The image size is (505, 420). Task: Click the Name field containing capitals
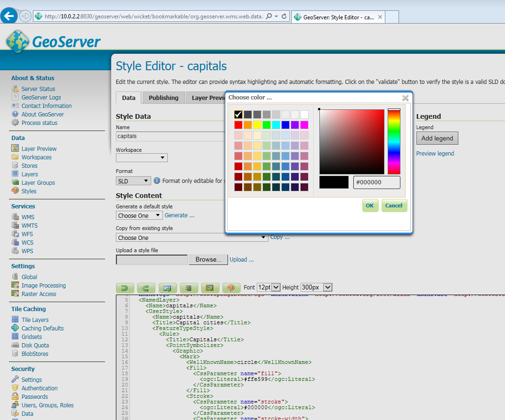pyautogui.click(x=171, y=136)
